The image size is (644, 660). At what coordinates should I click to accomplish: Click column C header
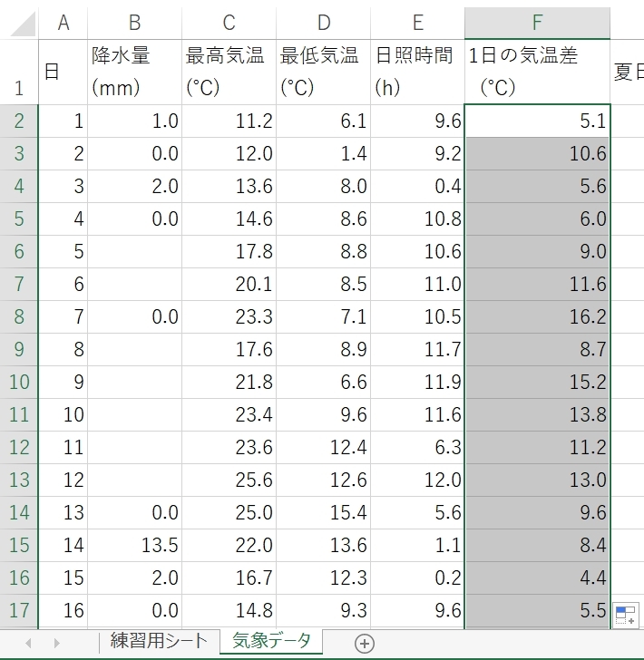coord(229,24)
